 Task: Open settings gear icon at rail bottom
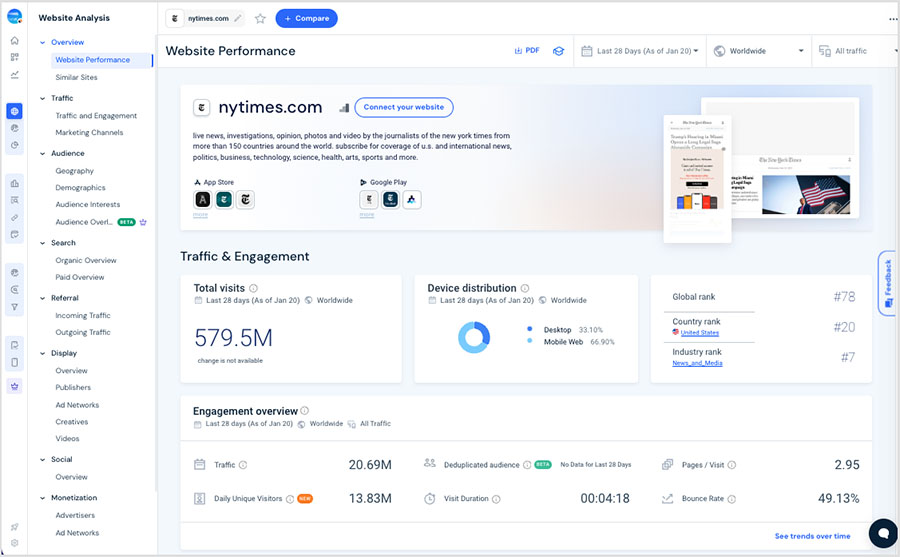click(x=14, y=543)
